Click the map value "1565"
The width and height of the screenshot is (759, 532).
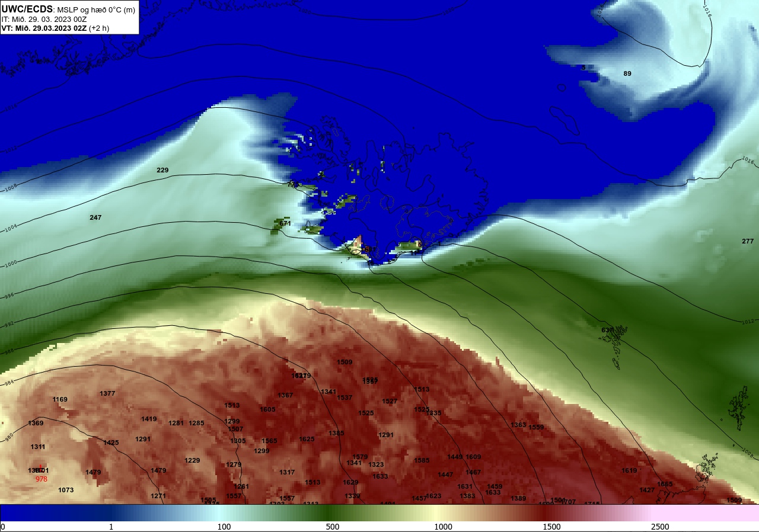point(269,441)
